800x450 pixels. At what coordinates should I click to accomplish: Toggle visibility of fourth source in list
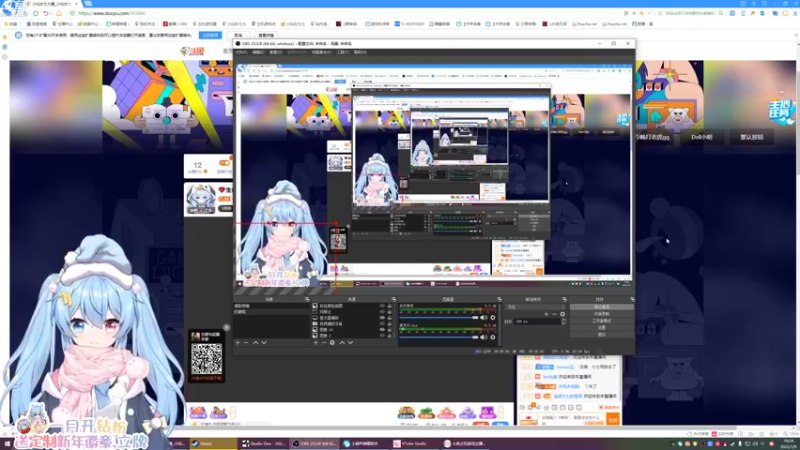[382, 323]
